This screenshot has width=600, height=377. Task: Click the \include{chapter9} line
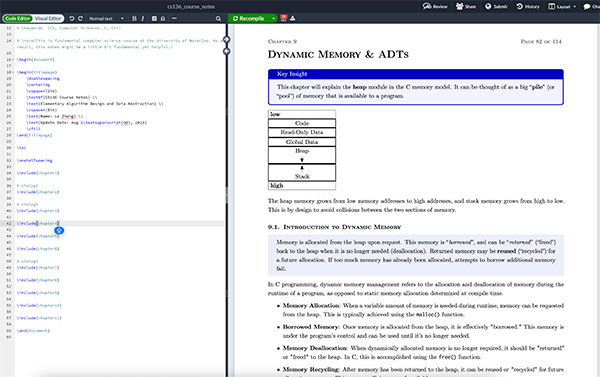pyautogui.click(x=38, y=293)
